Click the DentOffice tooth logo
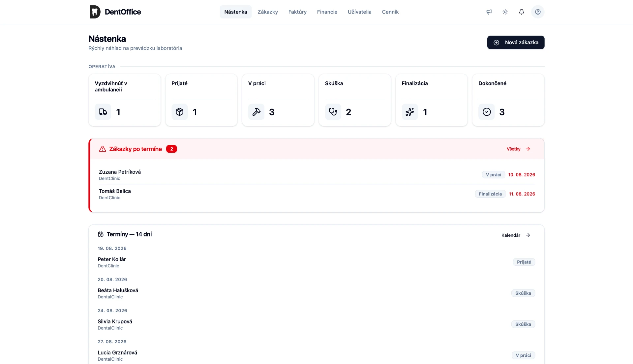The height and width of the screenshot is (364, 633). [95, 12]
